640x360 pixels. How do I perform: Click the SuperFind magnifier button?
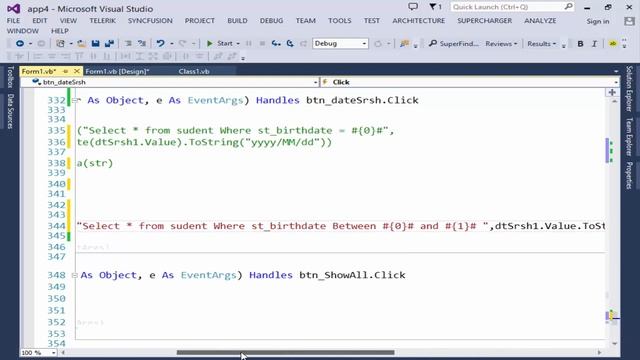coord(453,43)
